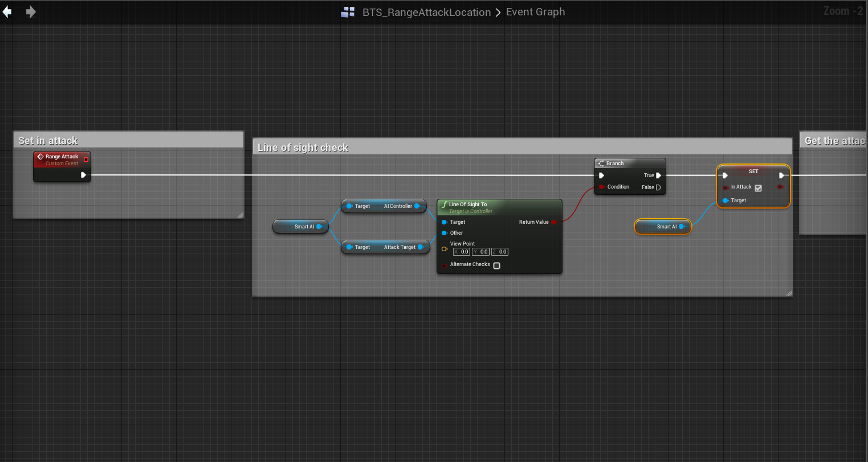868x462 pixels.
Task: Click the blueprint icon beside BTS_RangeAttackLocation
Action: click(x=348, y=13)
